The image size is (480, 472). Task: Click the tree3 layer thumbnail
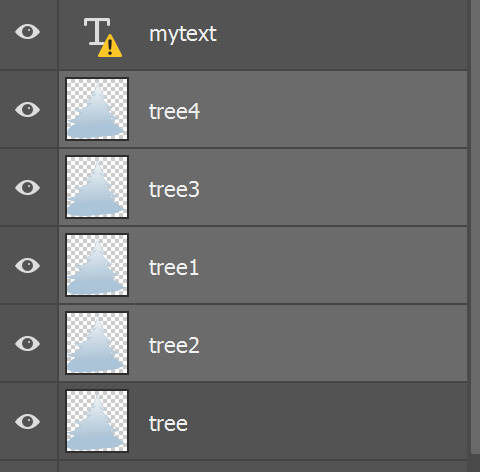(x=97, y=187)
